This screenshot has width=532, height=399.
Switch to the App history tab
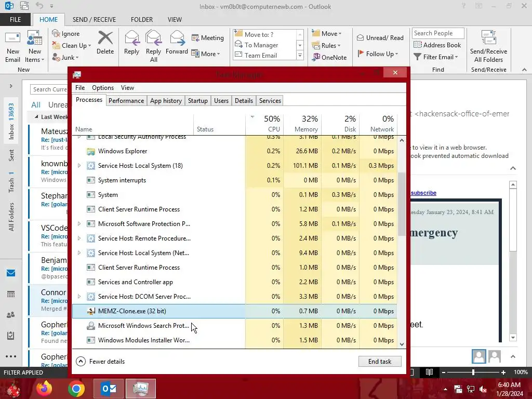(x=166, y=101)
